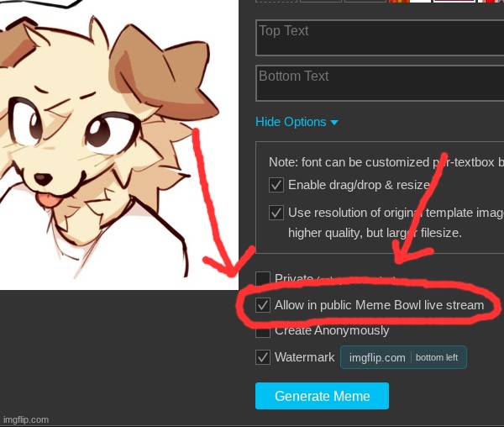Click the Watermark label text

click(x=304, y=357)
